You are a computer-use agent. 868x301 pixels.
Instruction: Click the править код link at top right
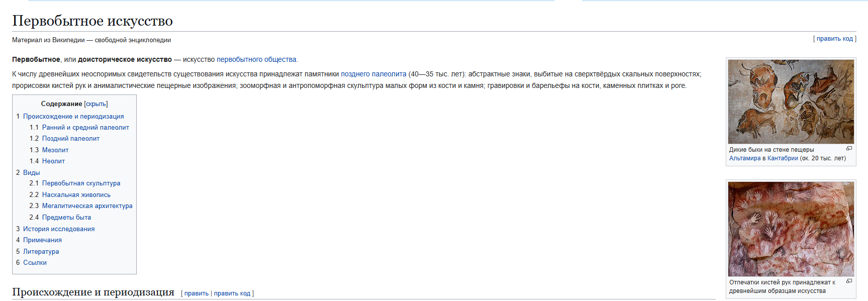point(834,39)
